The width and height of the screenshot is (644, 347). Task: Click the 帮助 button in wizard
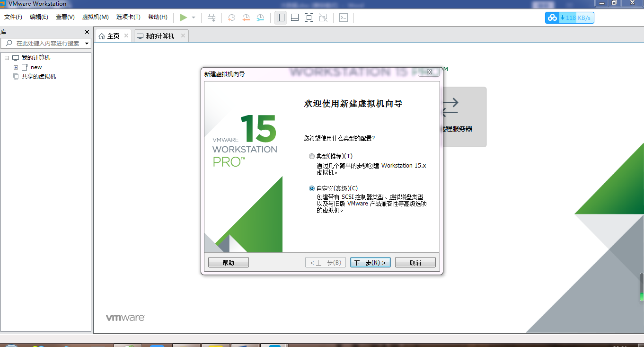pos(229,263)
